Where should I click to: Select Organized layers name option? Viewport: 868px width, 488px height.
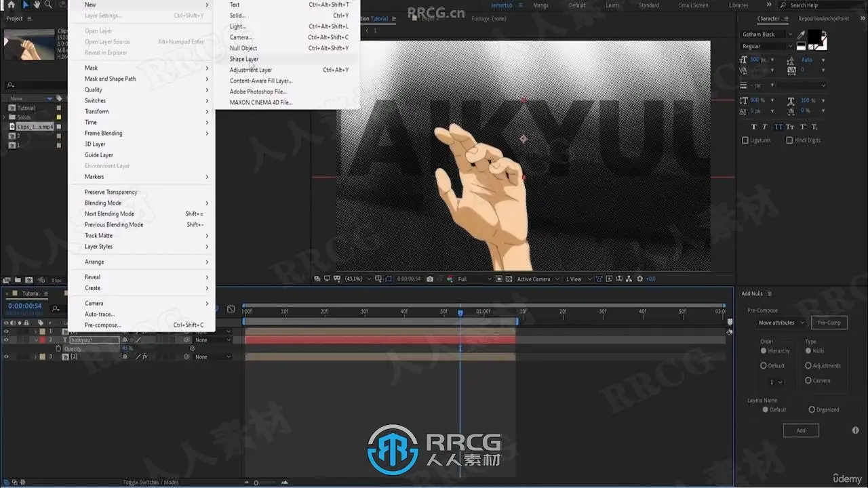pos(812,409)
